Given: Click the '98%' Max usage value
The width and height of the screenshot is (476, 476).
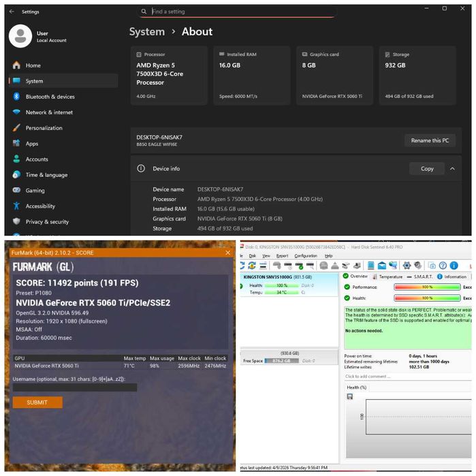Looking at the screenshot, I should (154, 366).
